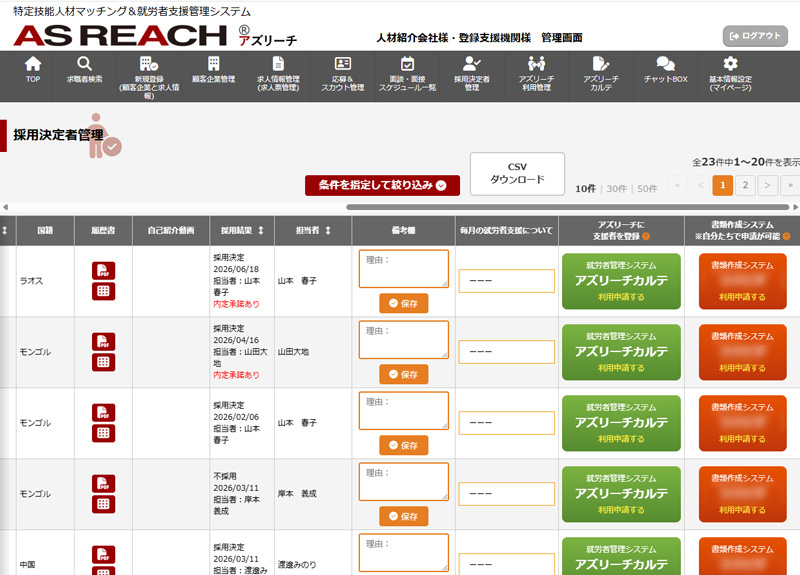
Task: Focus 理由 textarea in 渡邊みのり row
Action: 404,553
